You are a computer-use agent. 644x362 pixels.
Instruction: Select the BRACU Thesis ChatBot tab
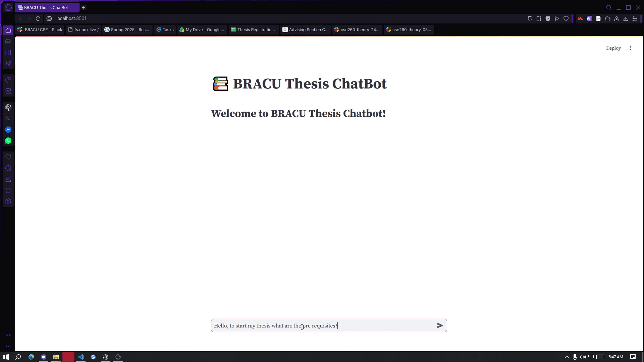[47, 7]
